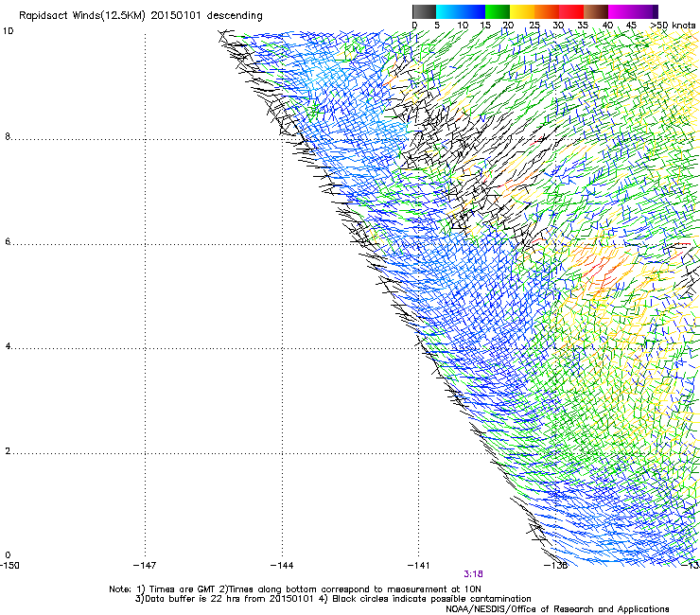Click the '>50 knots' legend label
This screenshot has width=700, height=615.
point(673,26)
